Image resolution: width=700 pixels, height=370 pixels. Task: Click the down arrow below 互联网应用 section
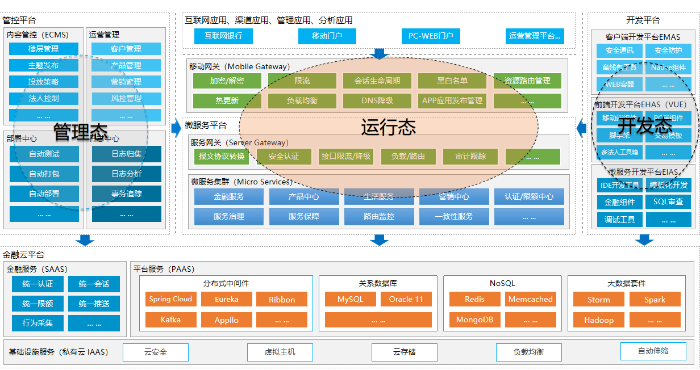379,54
